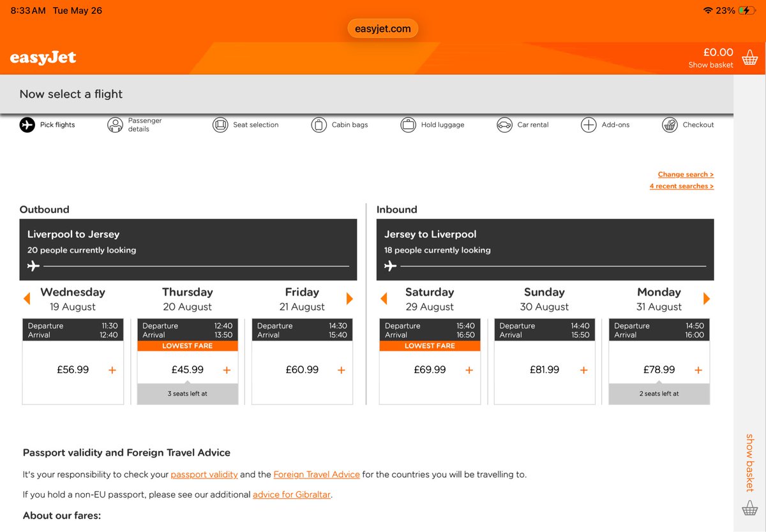Select Wednesday 19 August date heading
The width and height of the screenshot is (766, 532).
click(x=73, y=299)
